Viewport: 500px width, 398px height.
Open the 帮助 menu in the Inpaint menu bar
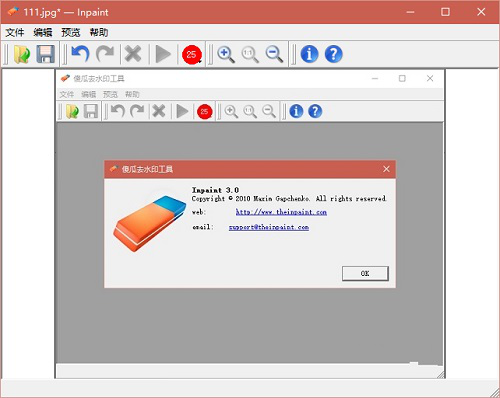pyautogui.click(x=99, y=32)
